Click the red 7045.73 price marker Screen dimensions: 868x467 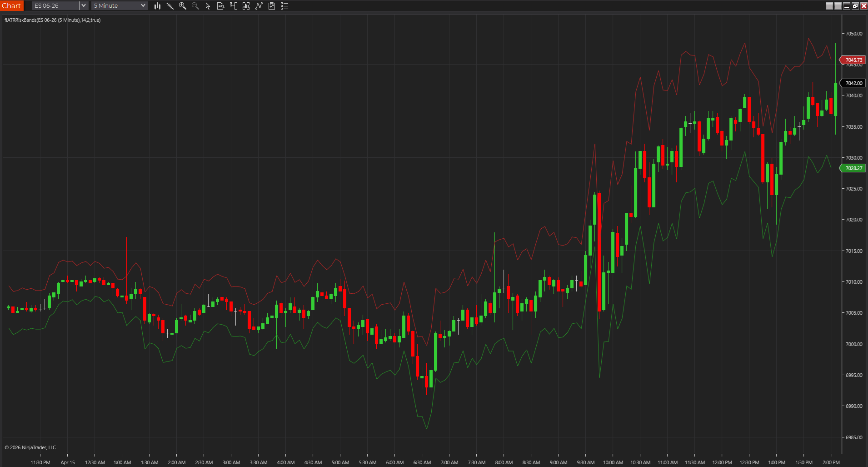point(853,60)
